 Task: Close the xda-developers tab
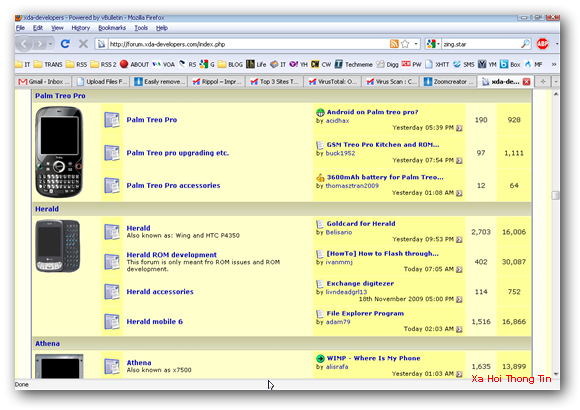[x=526, y=82]
